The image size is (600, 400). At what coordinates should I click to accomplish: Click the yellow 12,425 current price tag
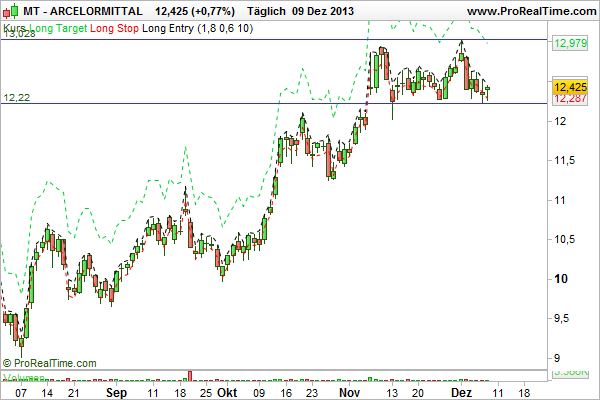pyautogui.click(x=570, y=87)
